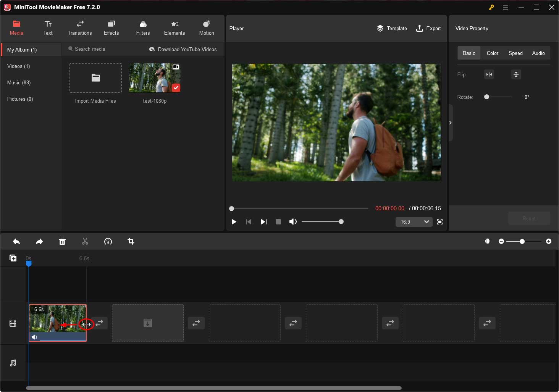Click the timeline zoom in plus icon
559x392 pixels.
tap(549, 241)
